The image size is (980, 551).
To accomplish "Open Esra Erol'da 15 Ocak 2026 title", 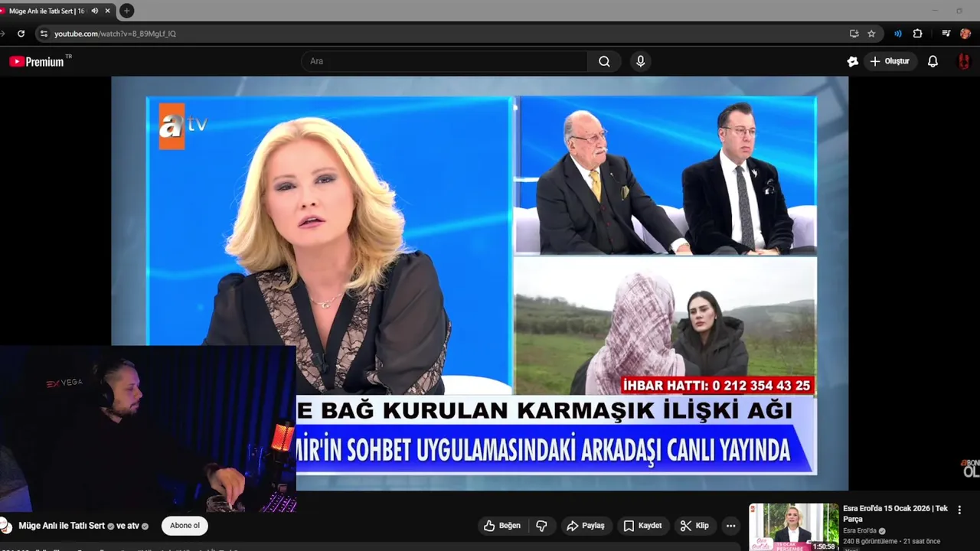I will point(895,514).
